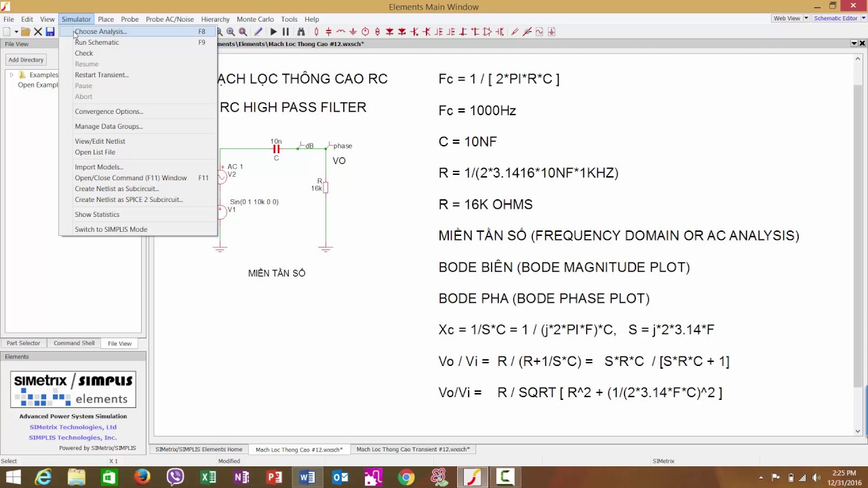This screenshot has height=488, width=868.
Task: Place a voltage source circle icon
Action: click(x=366, y=32)
